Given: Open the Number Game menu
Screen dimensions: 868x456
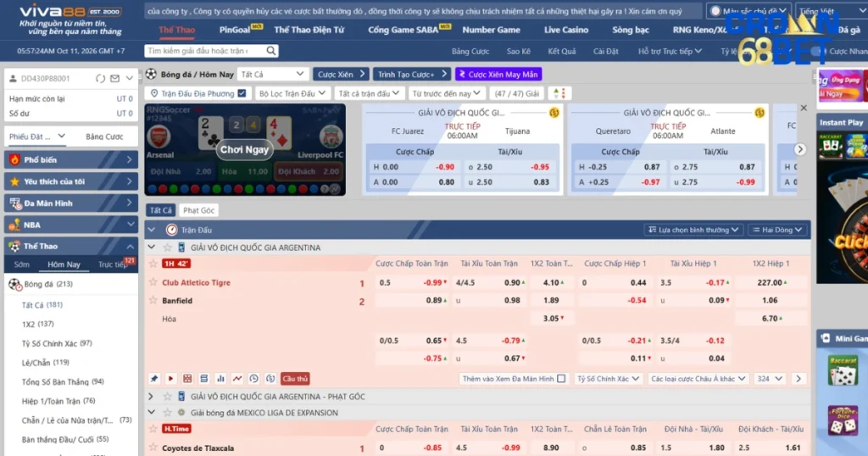Looking at the screenshot, I should click(x=491, y=30).
